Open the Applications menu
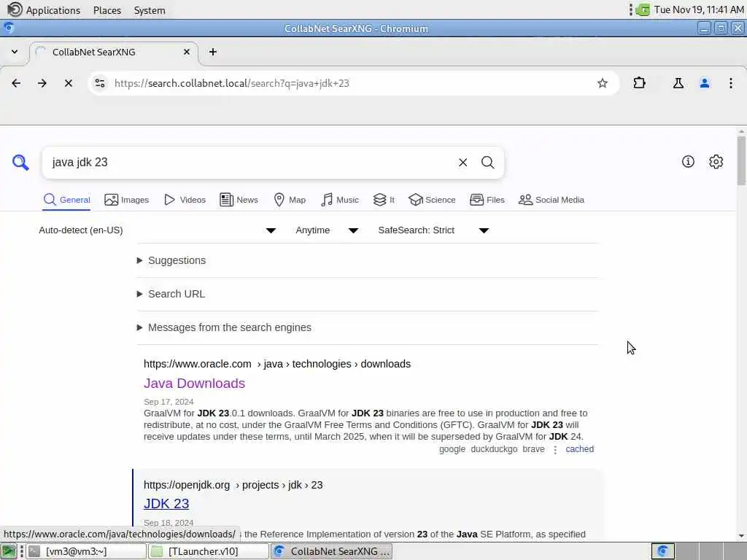Image resolution: width=747 pixels, height=560 pixels. (53, 10)
